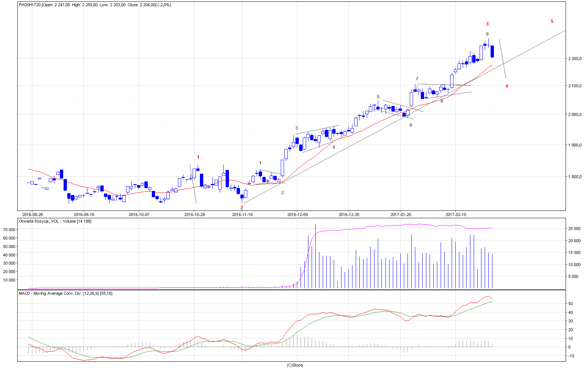Click the 2016-11-18 date label
Image resolution: width=588 pixels, height=368 pixels.
click(243, 214)
